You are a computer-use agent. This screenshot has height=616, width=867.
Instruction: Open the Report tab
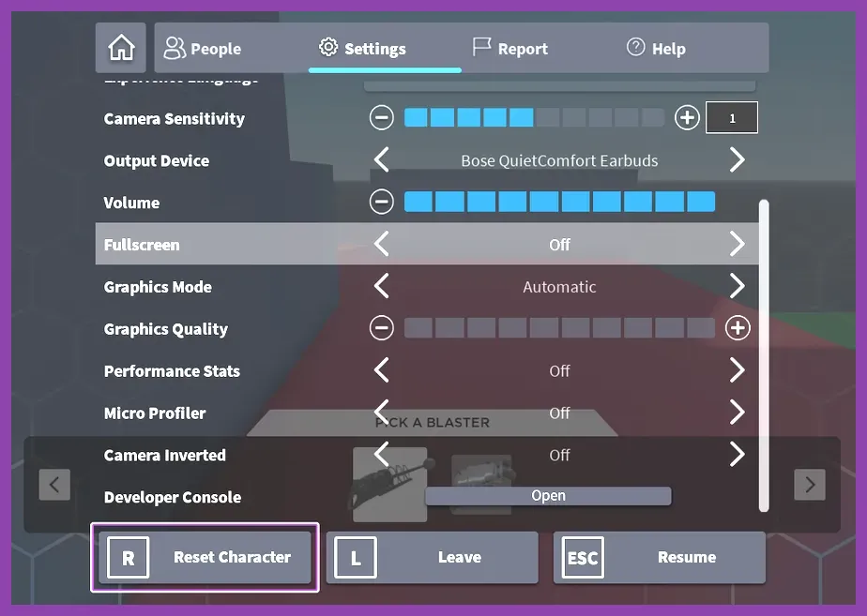coord(510,49)
